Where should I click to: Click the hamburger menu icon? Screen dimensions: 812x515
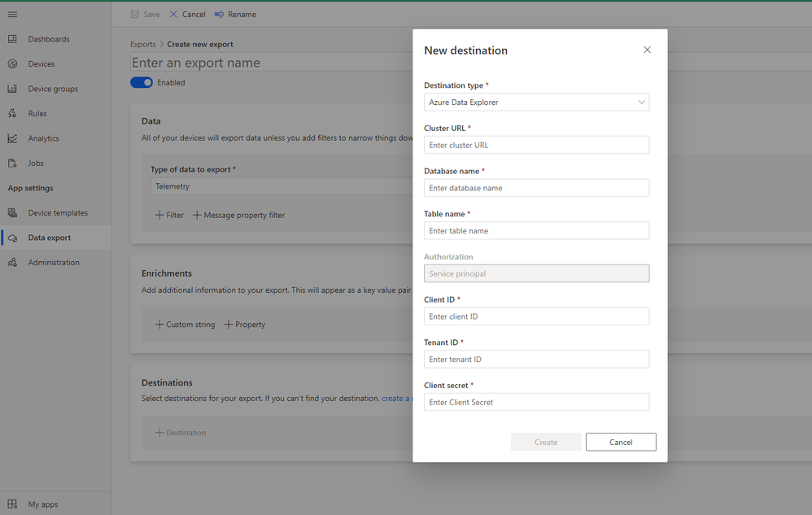(12, 15)
